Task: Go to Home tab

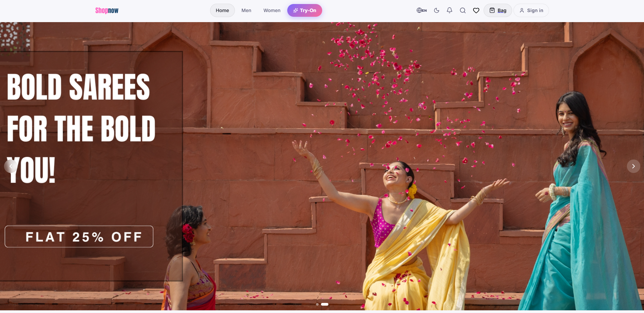Action: point(222,10)
